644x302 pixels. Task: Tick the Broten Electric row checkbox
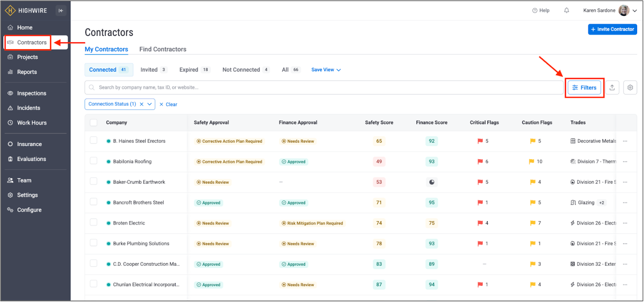click(93, 222)
